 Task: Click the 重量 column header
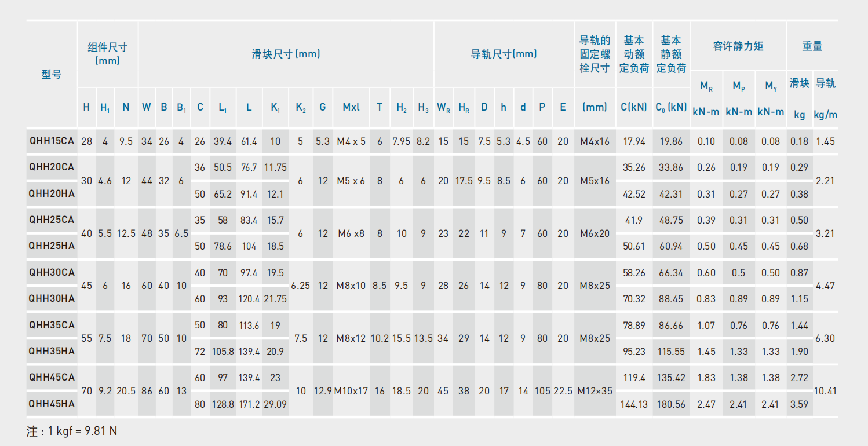(x=812, y=46)
